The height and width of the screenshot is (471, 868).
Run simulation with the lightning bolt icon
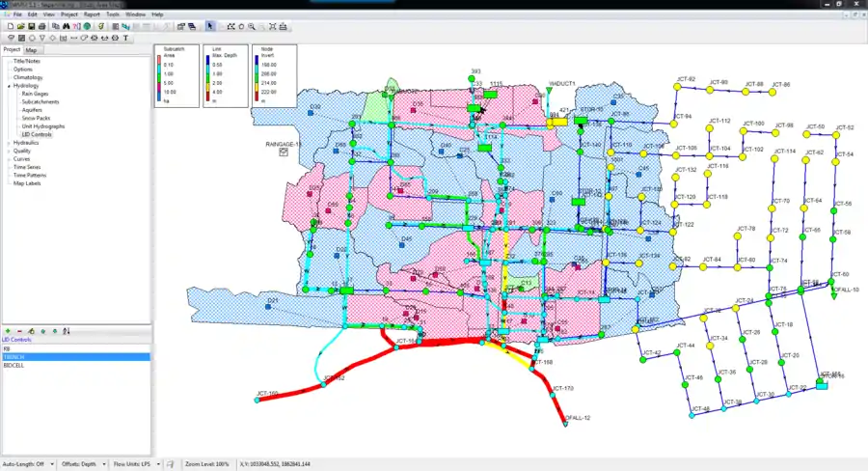pyautogui.click(x=100, y=26)
